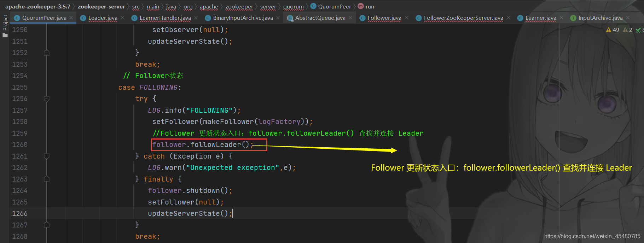
Task: Switch to the FollowerZooKeeperServer.java tab
Action: coord(463,18)
